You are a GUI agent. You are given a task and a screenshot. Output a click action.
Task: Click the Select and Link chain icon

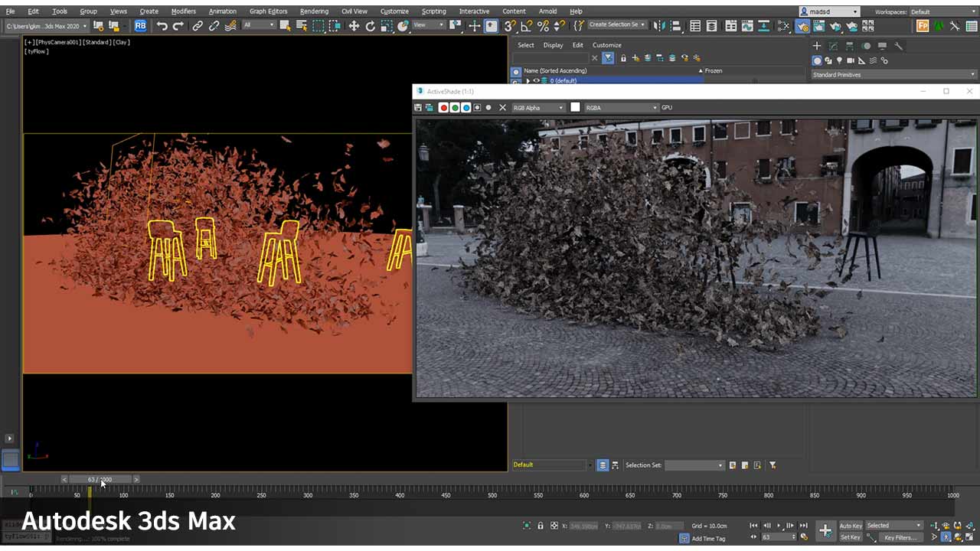coord(198,26)
